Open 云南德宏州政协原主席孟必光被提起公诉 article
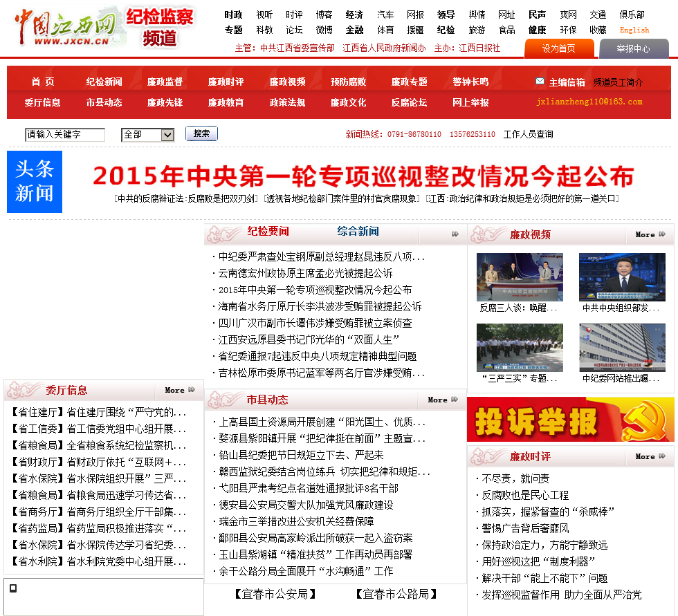The width and height of the screenshot is (678, 616). (x=305, y=273)
